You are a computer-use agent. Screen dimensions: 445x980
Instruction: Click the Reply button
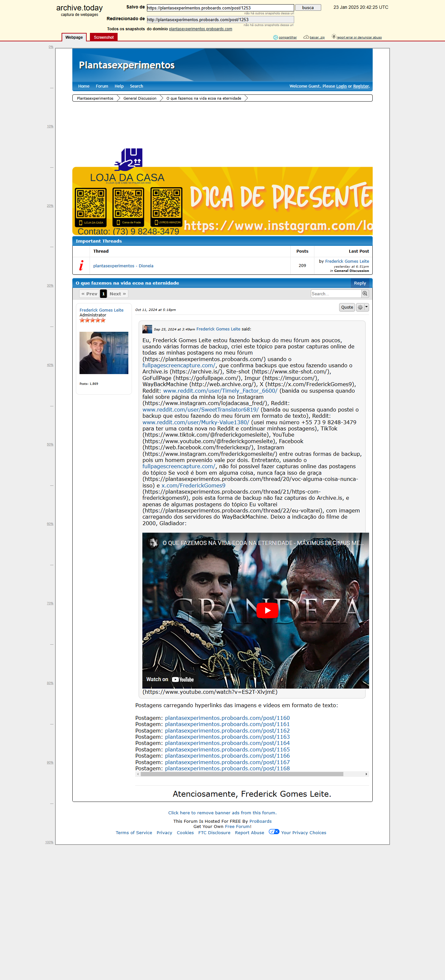click(360, 283)
